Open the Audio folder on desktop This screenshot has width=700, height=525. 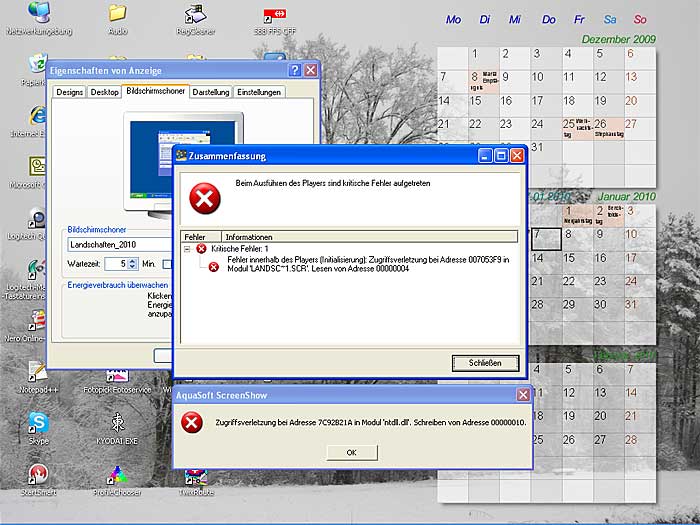tap(118, 15)
